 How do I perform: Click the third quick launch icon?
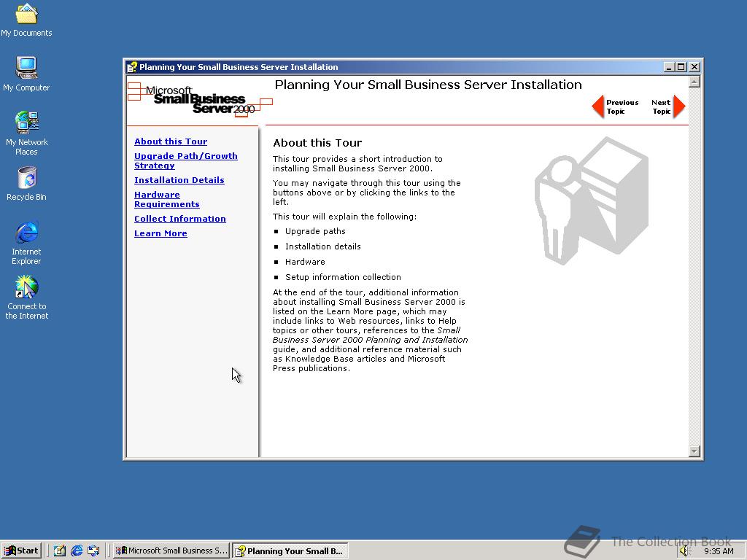click(x=93, y=551)
